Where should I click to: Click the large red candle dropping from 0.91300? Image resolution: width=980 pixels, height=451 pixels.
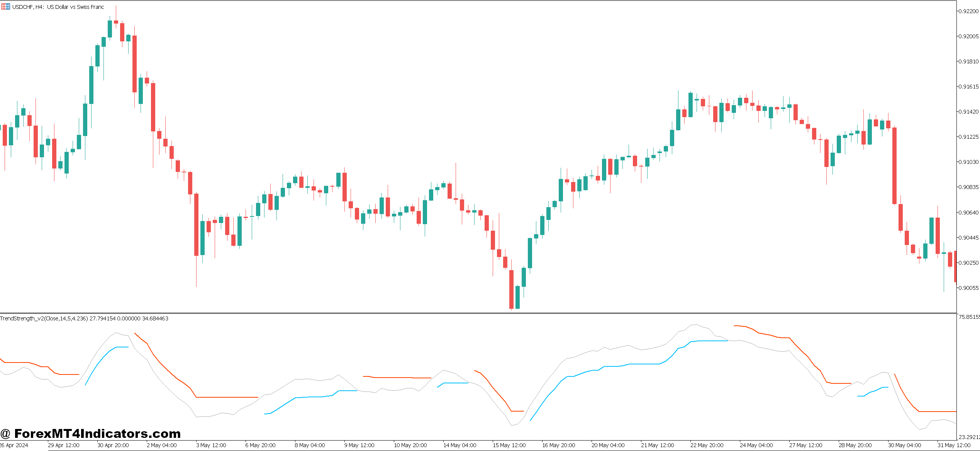tap(894, 165)
